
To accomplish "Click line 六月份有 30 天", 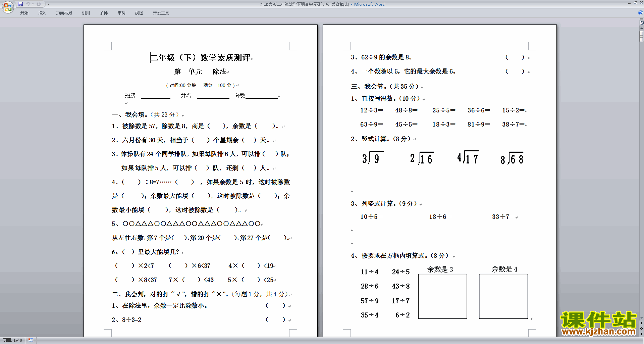I will pyautogui.click(x=191, y=140).
